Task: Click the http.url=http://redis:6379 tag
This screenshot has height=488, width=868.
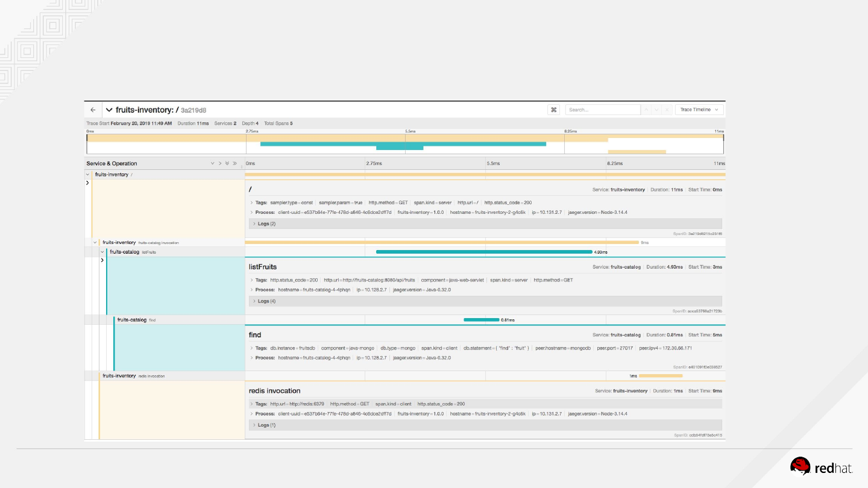Action: coord(297,404)
